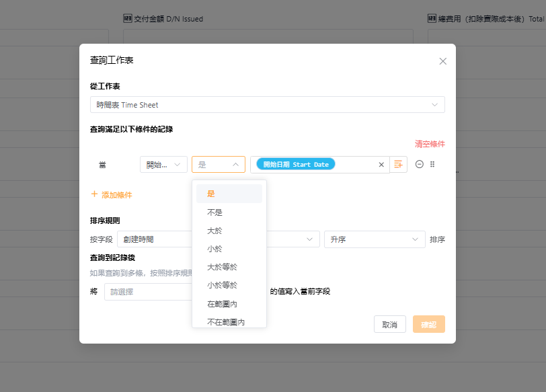Viewport: 546px width, 392px height.
Task: Clear the 開始日期 Start Date value
Action: click(x=381, y=165)
